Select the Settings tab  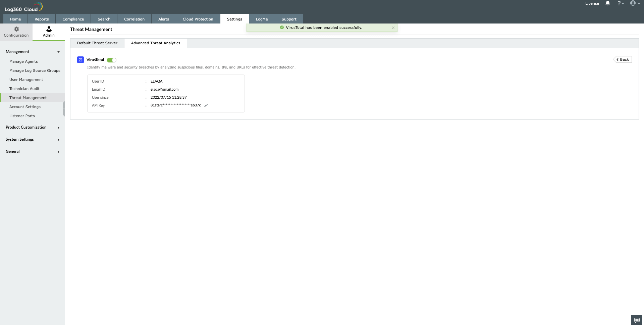coord(234,19)
